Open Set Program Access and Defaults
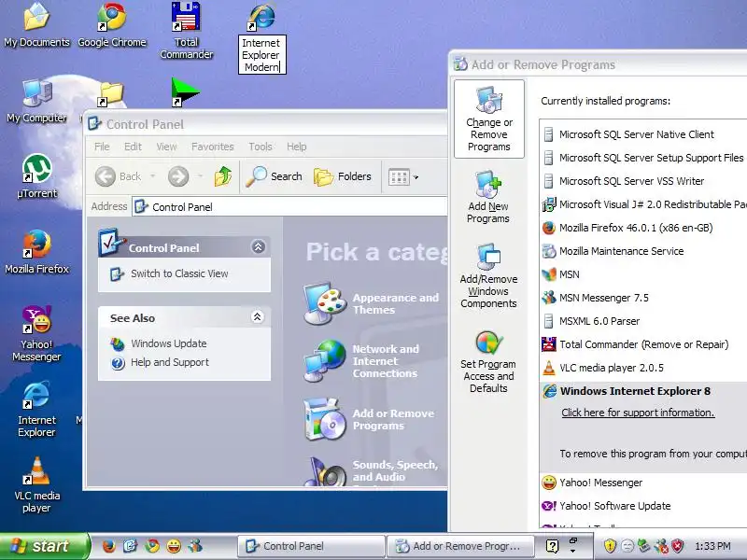The width and height of the screenshot is (747, 560). pos(488,362)
